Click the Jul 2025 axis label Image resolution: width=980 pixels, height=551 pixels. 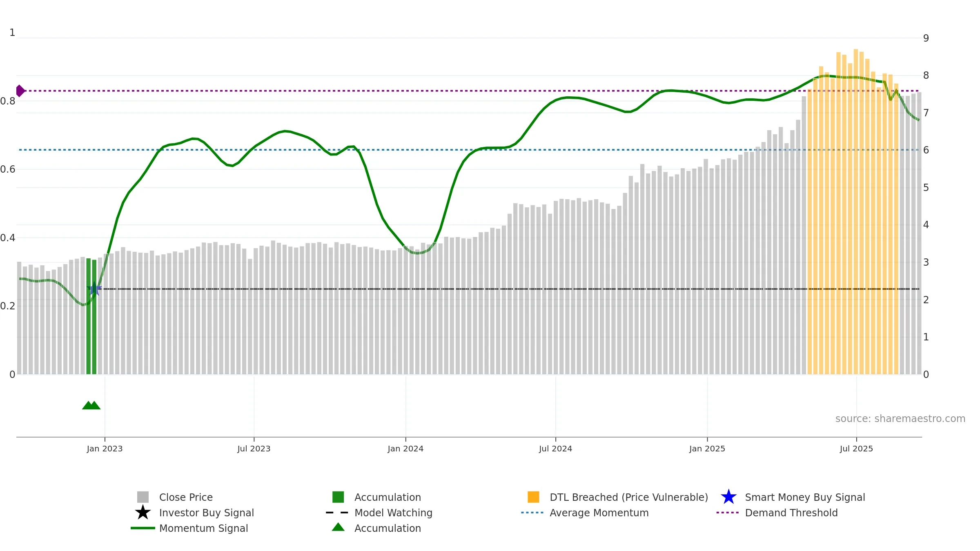click(856, 449)
